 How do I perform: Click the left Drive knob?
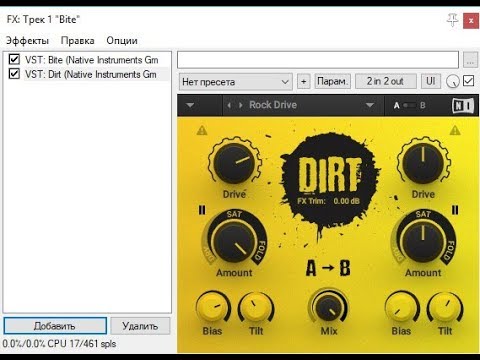pos(235,163)
